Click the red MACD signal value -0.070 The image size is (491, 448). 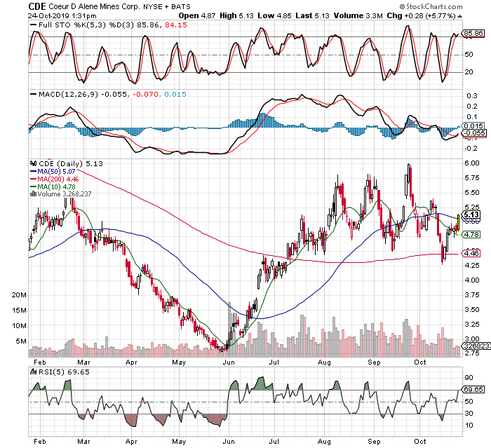(x=146, y=94)
